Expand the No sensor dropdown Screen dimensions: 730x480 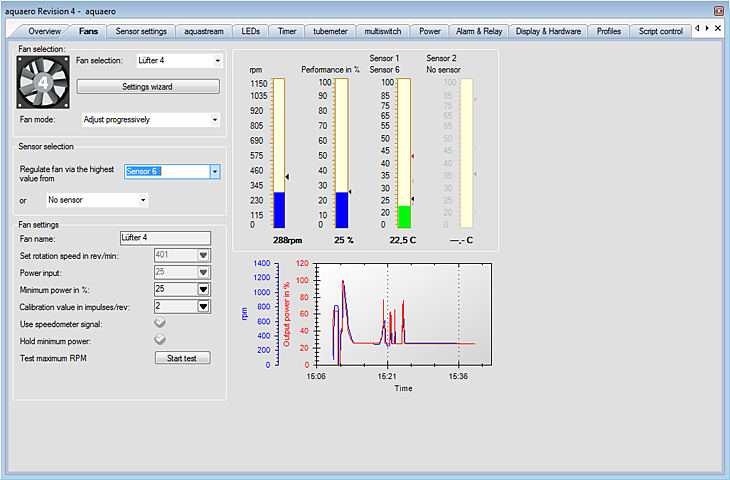point(143,200)
